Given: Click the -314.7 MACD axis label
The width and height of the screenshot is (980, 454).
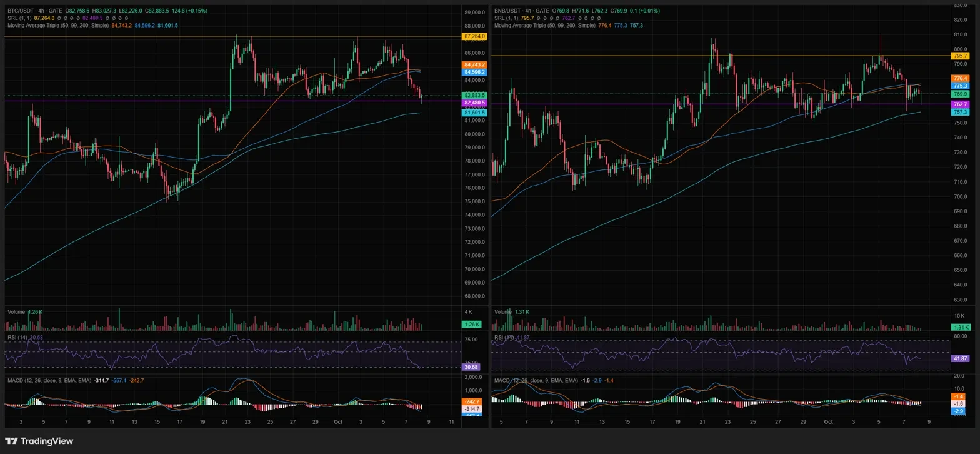Looking at the screenshot, I should point(472,408).
